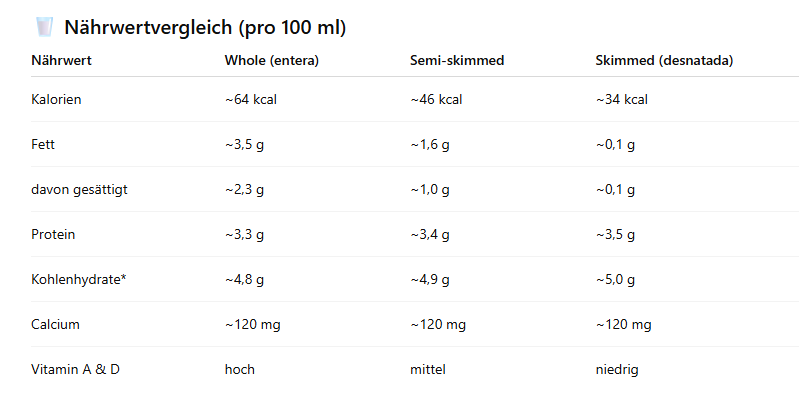The height and width of the screenshot is (402, 803).
Task: Click the niedrig vitamin value
Action: tap(617, 369)
